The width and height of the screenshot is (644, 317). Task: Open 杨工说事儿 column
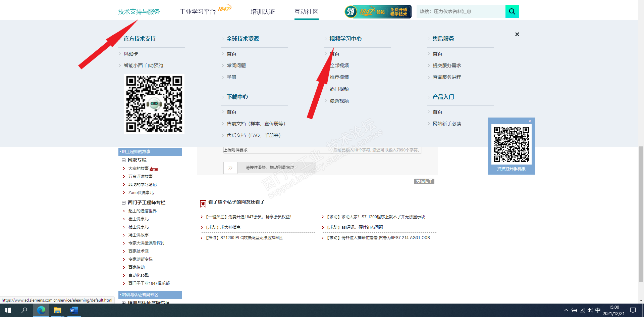[x=139, y=227]
